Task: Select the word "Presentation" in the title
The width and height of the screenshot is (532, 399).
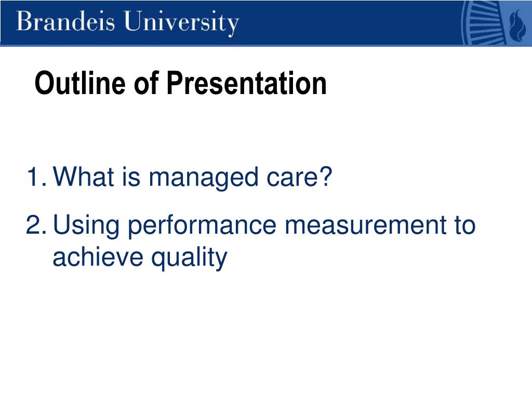Action: coord(246,83)
